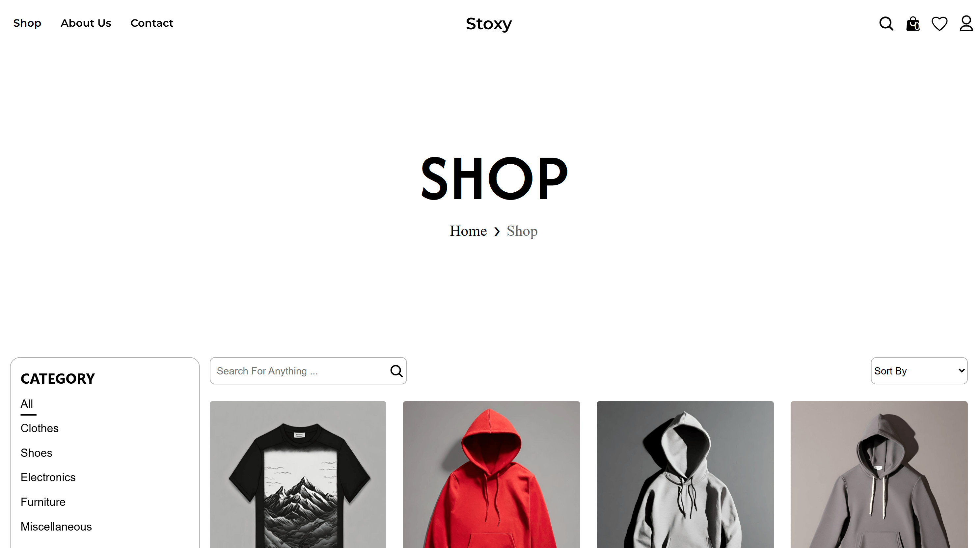This screenshot has width=980, height=548.
Task: Click the Search For Anything input field
Action: (301, 371)
